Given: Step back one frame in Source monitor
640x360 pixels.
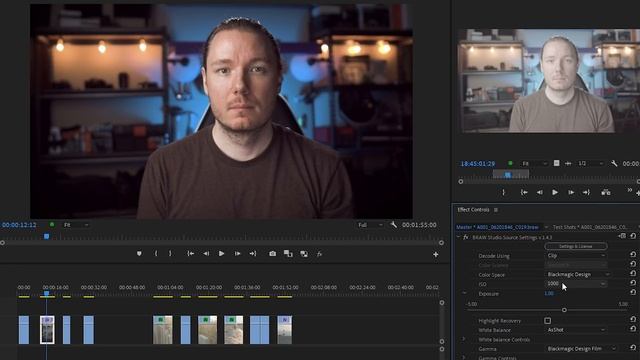Looking at the screenshot, I should tap(540, 192).
